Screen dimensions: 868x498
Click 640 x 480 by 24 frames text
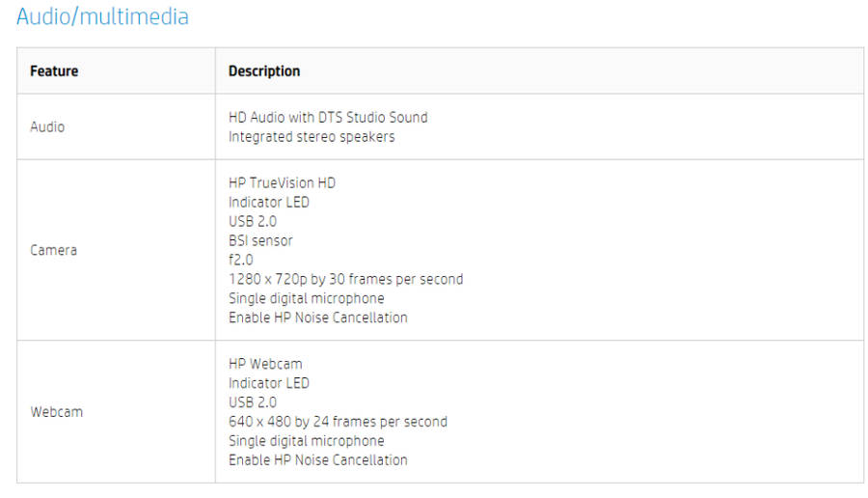[338, 422]
